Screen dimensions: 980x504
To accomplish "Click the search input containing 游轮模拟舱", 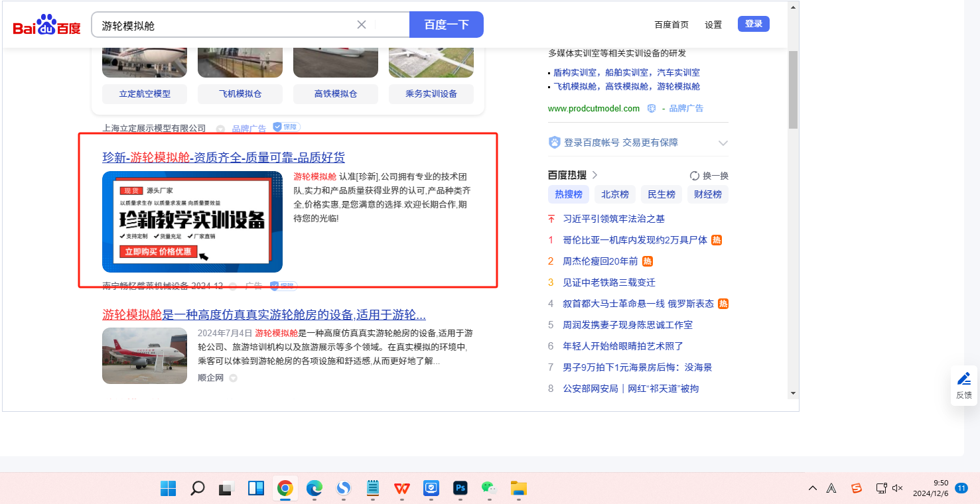I will pyautogui.click(x=226, y=25).
